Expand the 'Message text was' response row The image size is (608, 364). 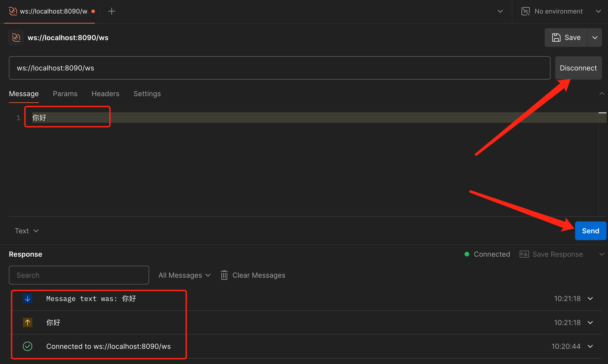click(x=590, y=298)
